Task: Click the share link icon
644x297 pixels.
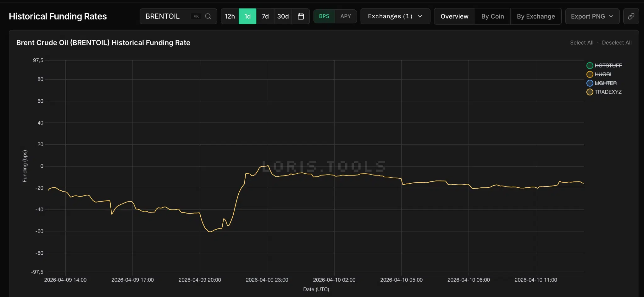Action: pos(631,16)
